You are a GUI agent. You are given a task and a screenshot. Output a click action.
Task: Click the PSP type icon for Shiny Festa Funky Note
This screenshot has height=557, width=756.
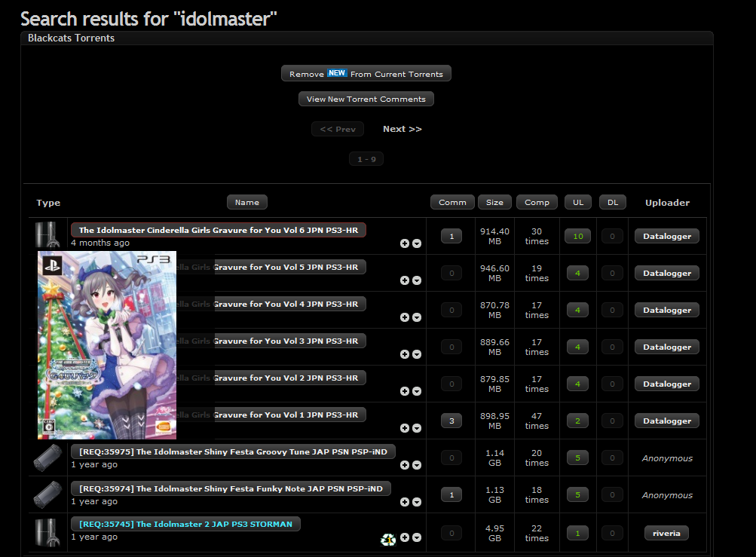coord(47,494)
